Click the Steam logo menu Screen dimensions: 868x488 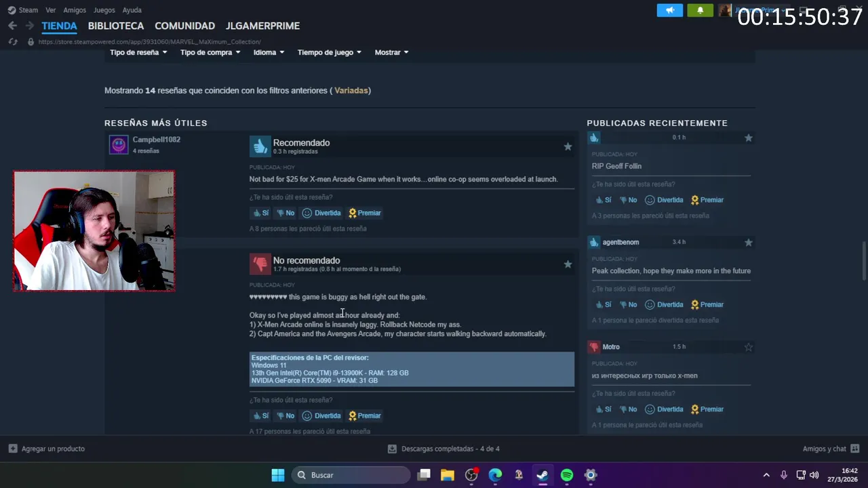pyautogui.click(x=12, y=10)
